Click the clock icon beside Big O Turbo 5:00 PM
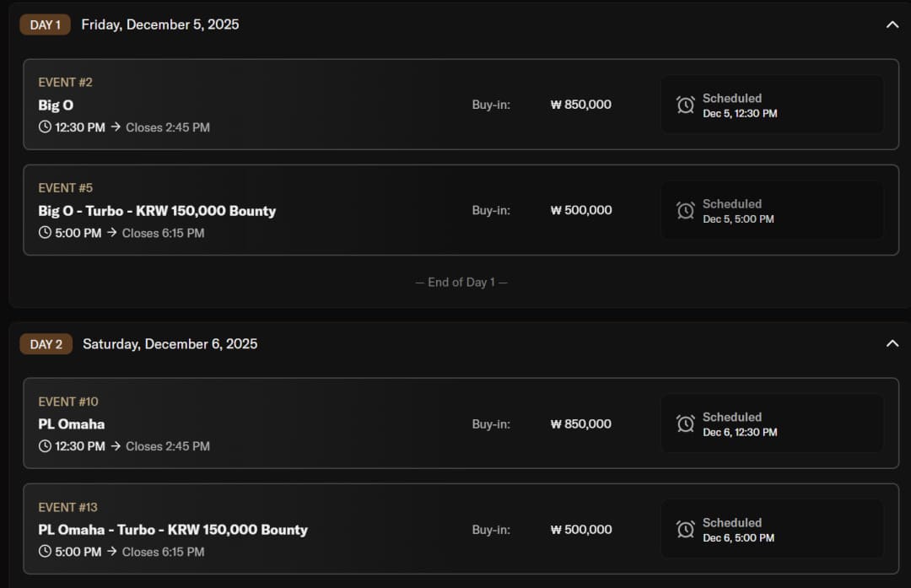Screen dimensions: 911x588 click(46, 233)
